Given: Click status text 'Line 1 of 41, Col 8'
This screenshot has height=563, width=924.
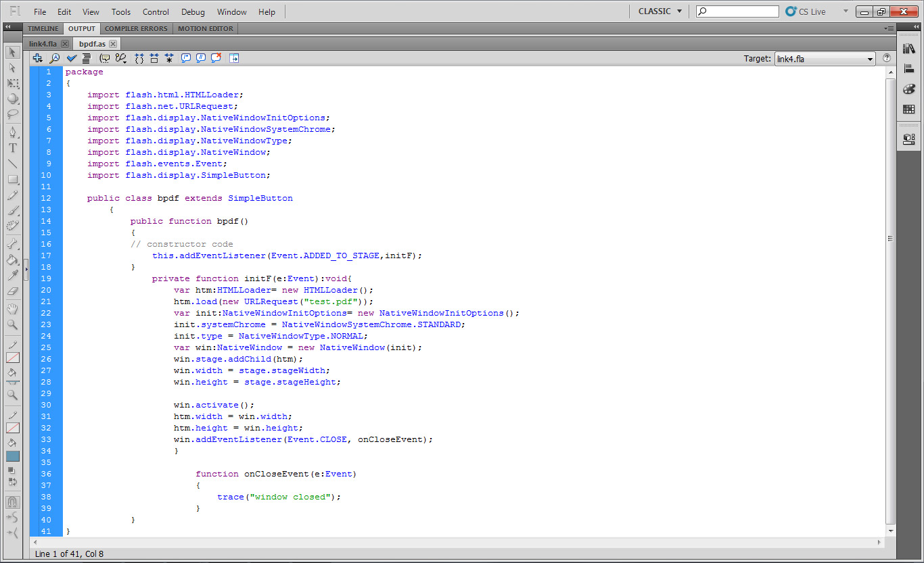Looking at the screenshot, I should pos(69,554).
